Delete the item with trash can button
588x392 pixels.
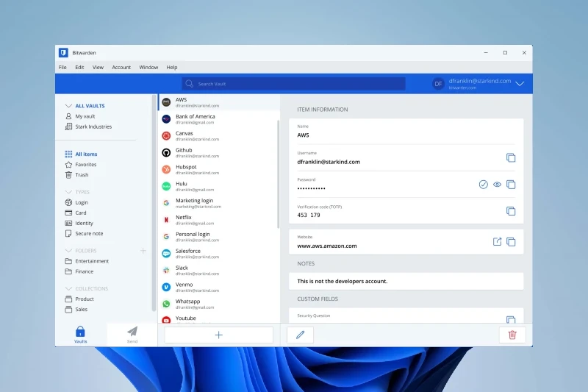click(x=512, y=335)
